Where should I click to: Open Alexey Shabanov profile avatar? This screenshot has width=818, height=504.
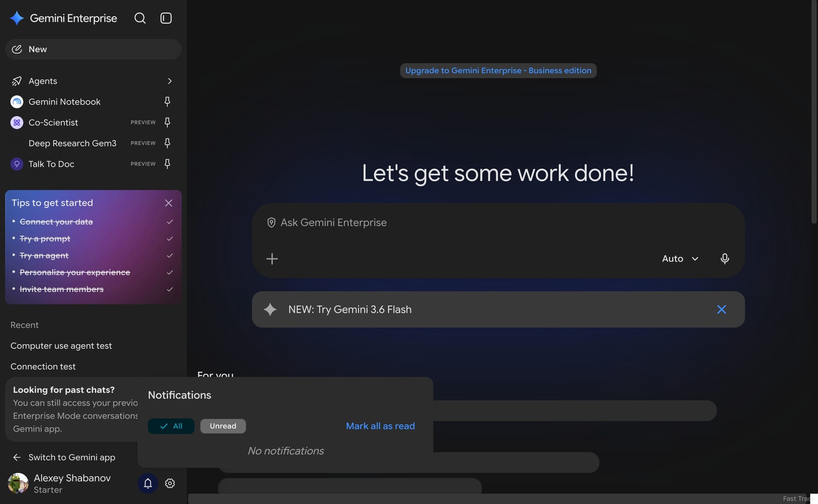[18, 483]
